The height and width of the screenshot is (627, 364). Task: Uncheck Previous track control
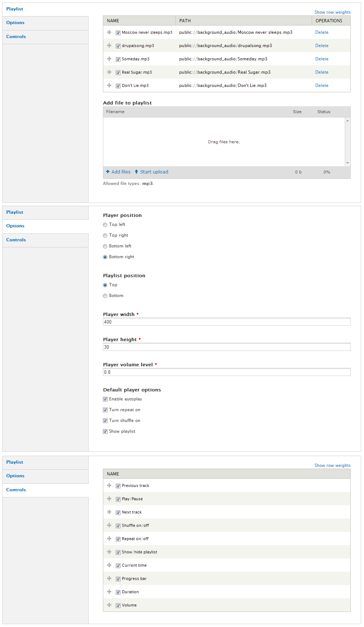pos(118,486)
